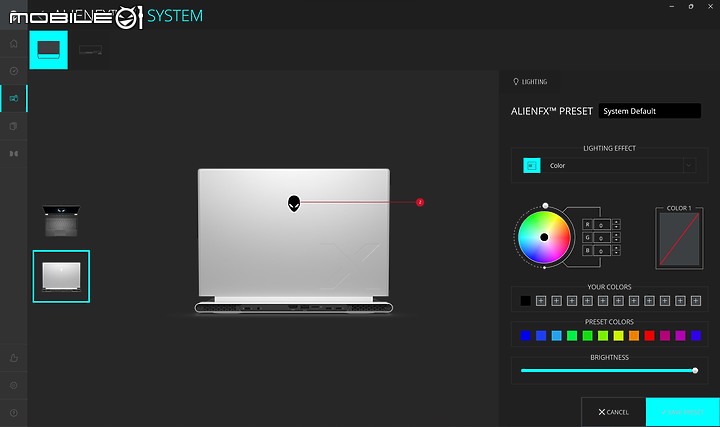Click the first plus slot in Your Colors
The image size is (720, 427).
click(x=541, y=301)
